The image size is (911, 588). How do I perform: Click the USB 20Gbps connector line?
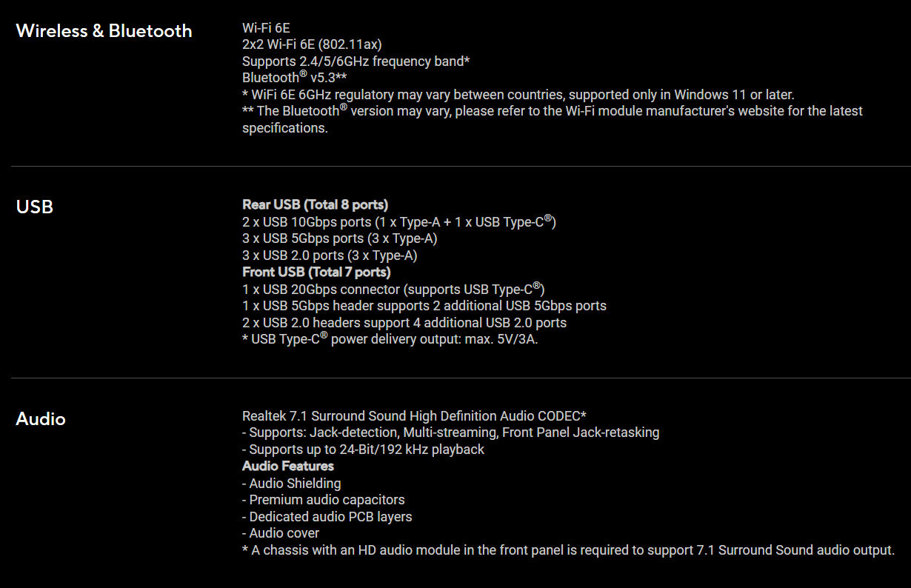pyautogui.click(x=393, y=289)
